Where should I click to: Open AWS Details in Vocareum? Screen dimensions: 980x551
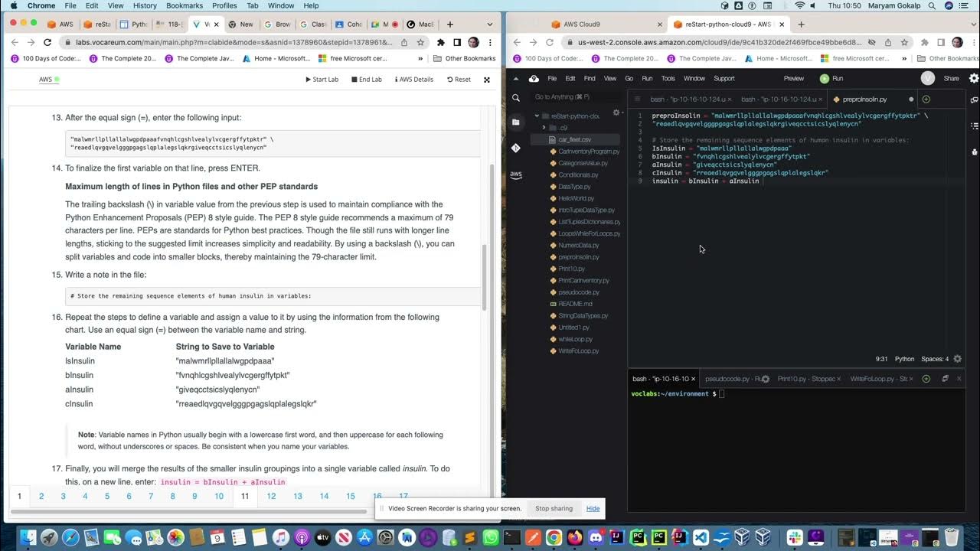pos(414,80)
